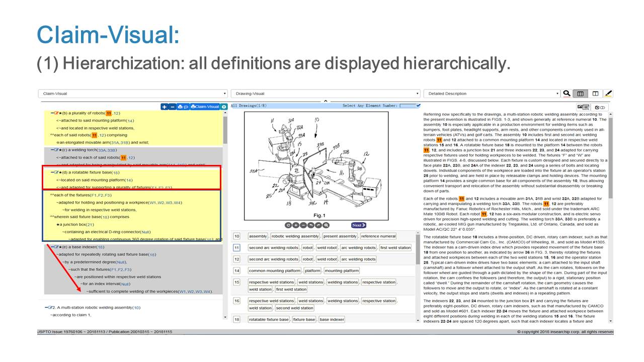This screenshot has height=362, width=644.
Task: Switch to three-column layout icon
Action: [581, 94]
